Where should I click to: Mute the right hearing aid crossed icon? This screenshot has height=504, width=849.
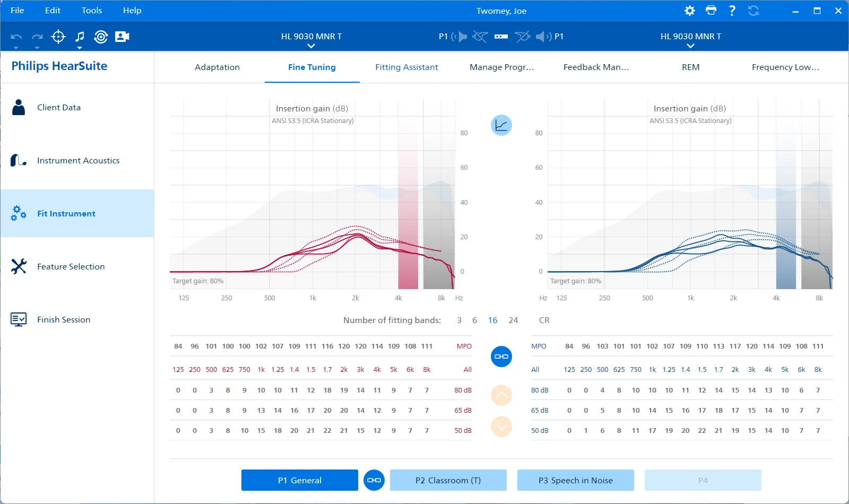(x=522, y=37)
